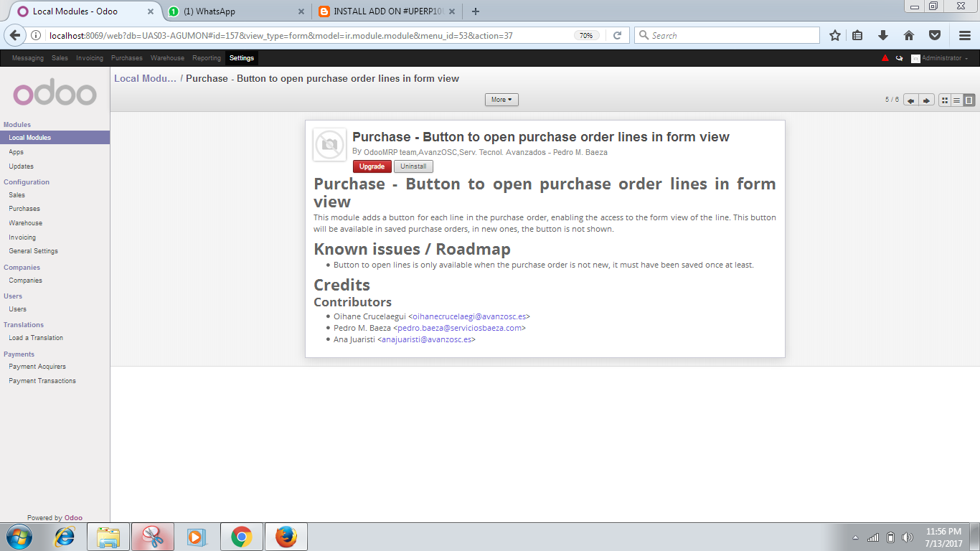Open the Sales top menu
Image resolution: width=980 pixels, height=551 pixels.
[60, 58]
